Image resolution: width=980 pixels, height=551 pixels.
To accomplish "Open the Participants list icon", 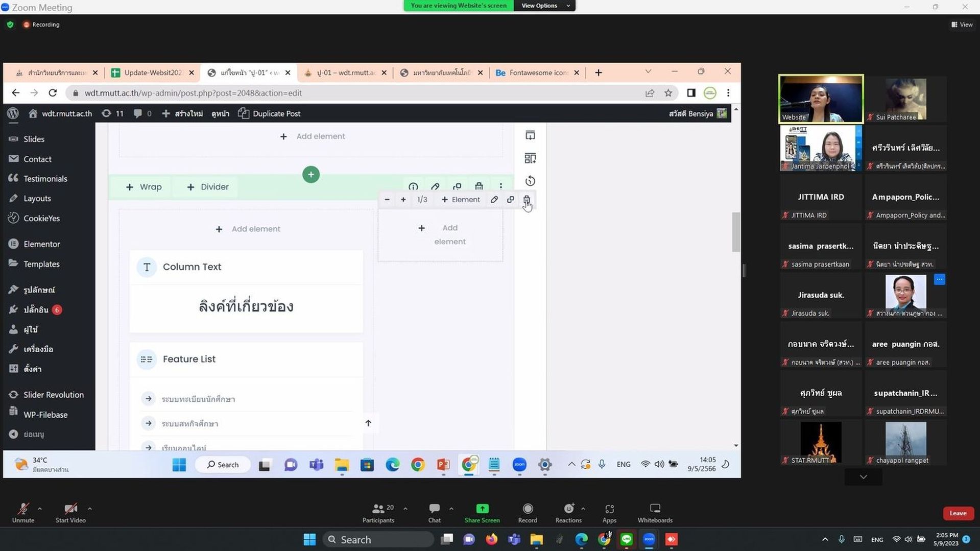I will click(x=378, y=509).
